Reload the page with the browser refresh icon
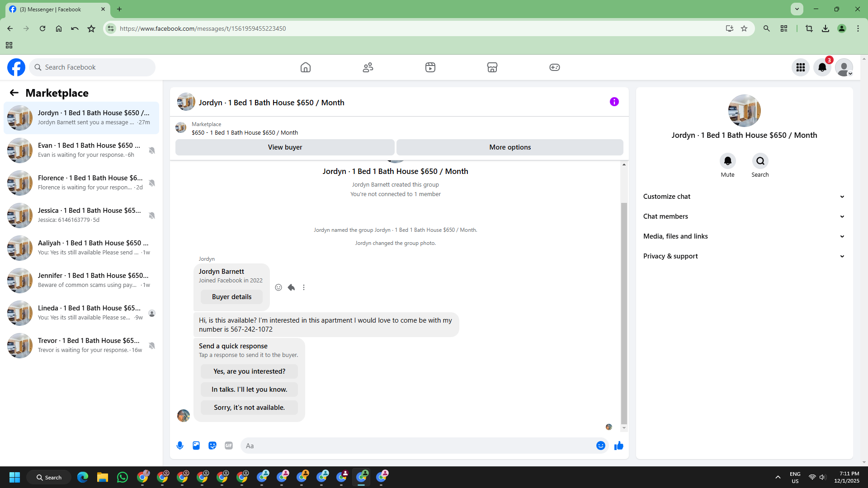 click(x=42, y=28)
